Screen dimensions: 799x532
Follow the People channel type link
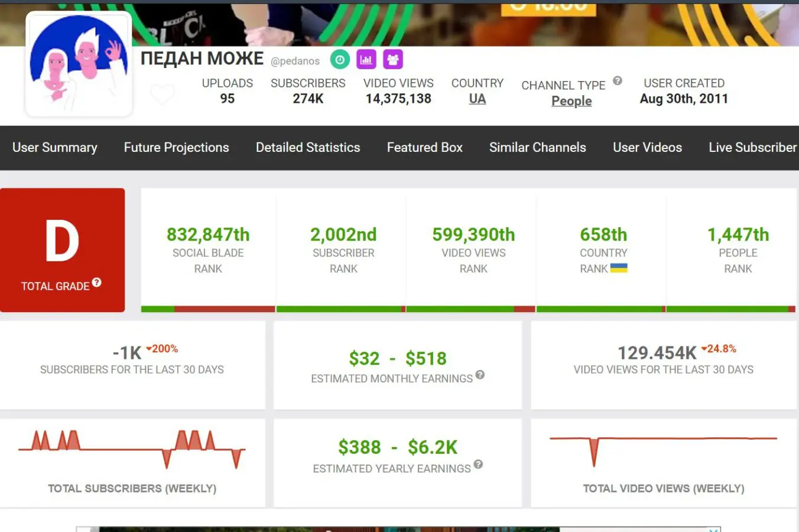pos(571,101)
